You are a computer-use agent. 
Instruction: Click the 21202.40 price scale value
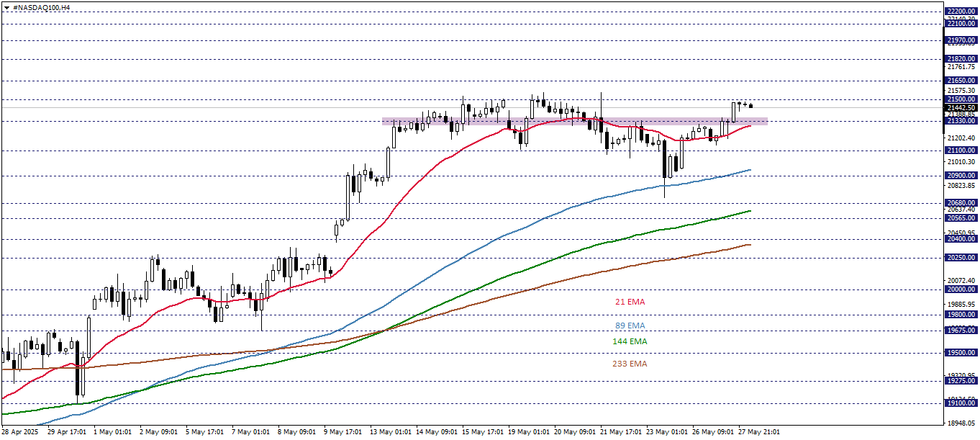click(963, 138)
